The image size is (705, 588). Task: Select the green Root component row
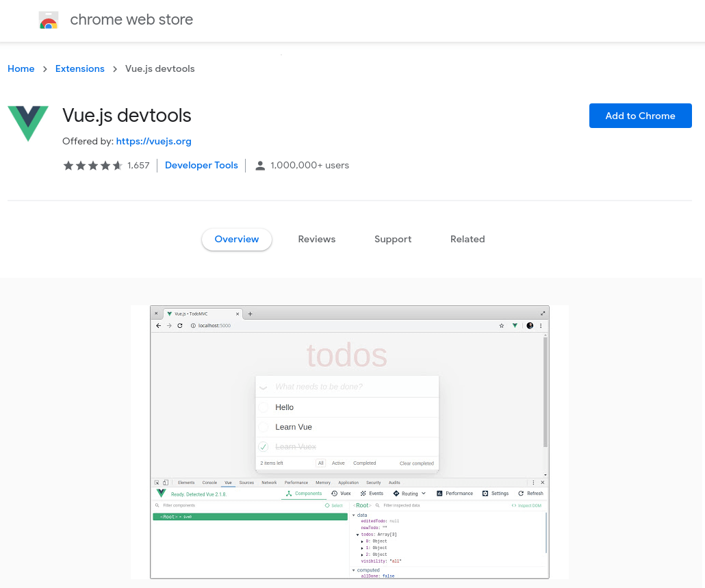[250, 517]
